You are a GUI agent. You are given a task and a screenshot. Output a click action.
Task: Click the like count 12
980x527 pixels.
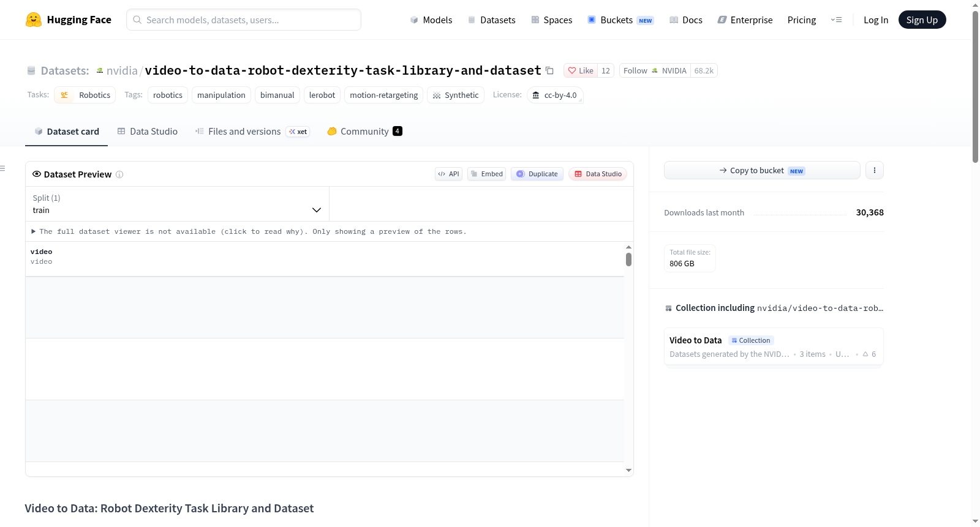coord(606,71)
